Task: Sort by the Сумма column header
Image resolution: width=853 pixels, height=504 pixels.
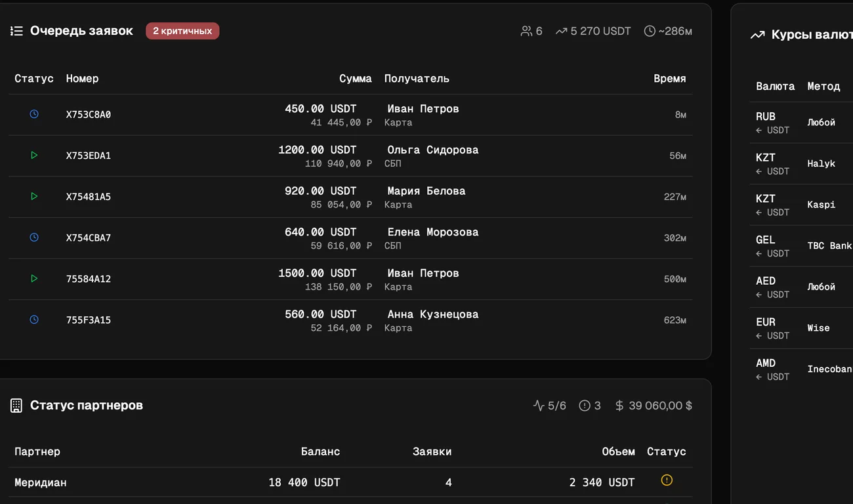Action: (x=356, y=79)
